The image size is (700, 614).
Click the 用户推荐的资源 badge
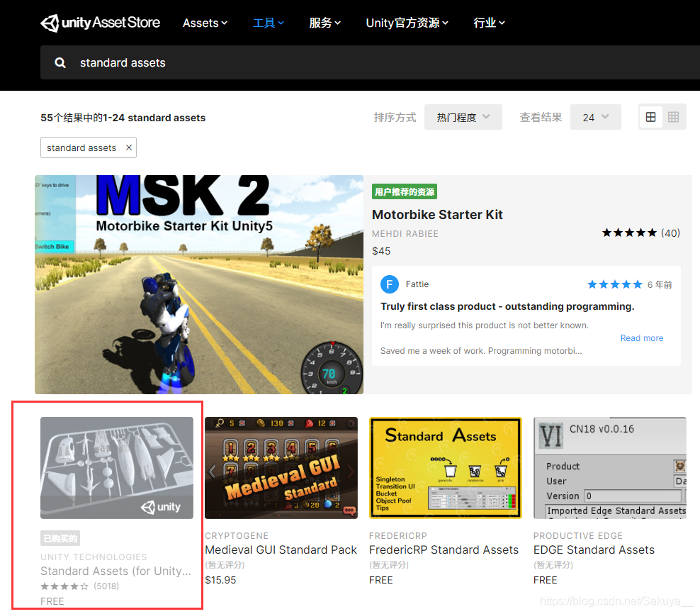405,191
